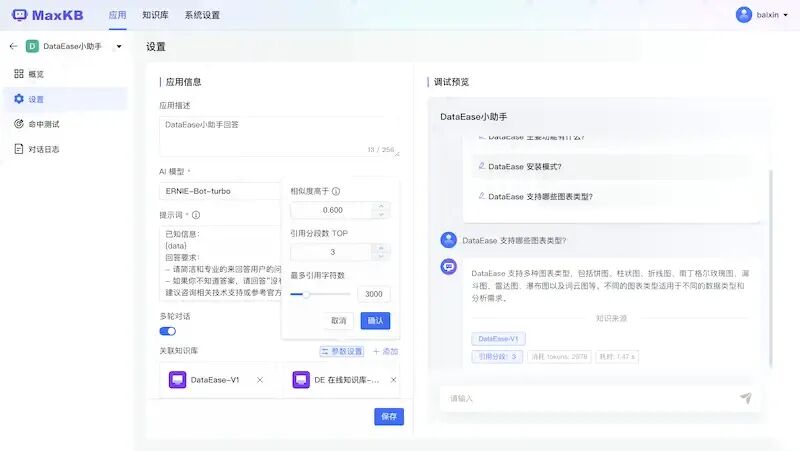
Task: Increase the 相似度高于 value with up arrow
Action: [381, 206]
